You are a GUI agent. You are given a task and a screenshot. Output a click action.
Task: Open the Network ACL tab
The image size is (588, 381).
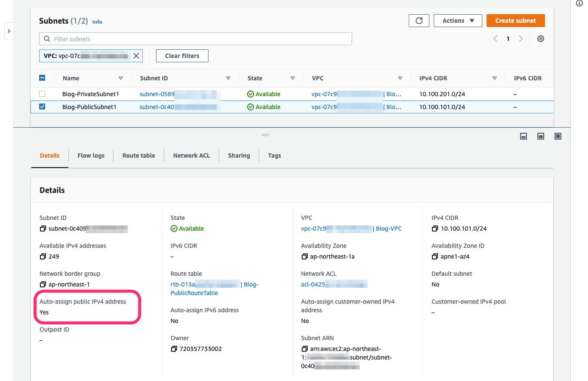(192, 155)
